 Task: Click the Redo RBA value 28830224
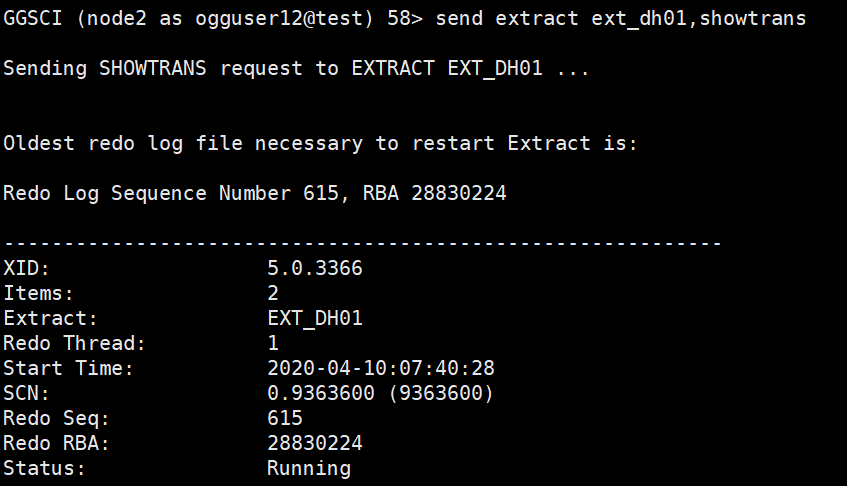point(315,443)
